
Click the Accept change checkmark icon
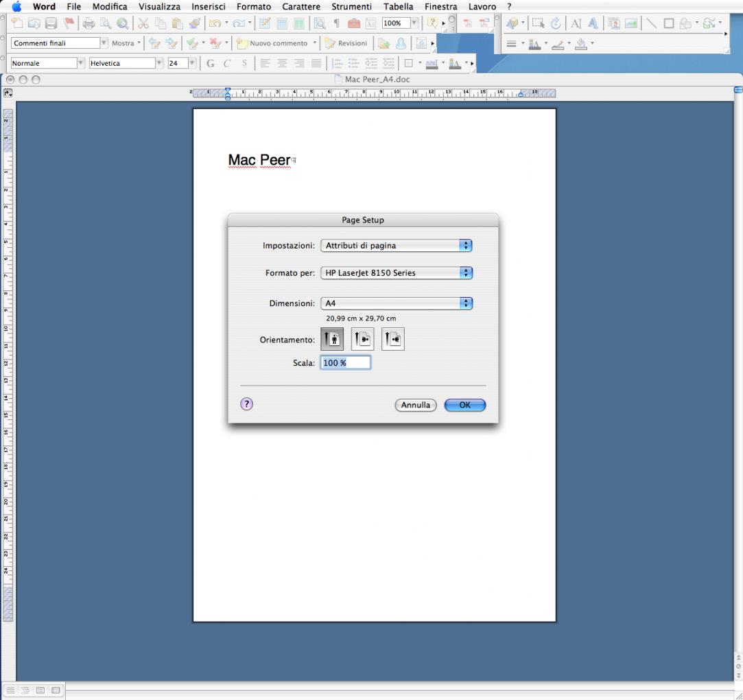pyautogui.click(x=192, y=43)
